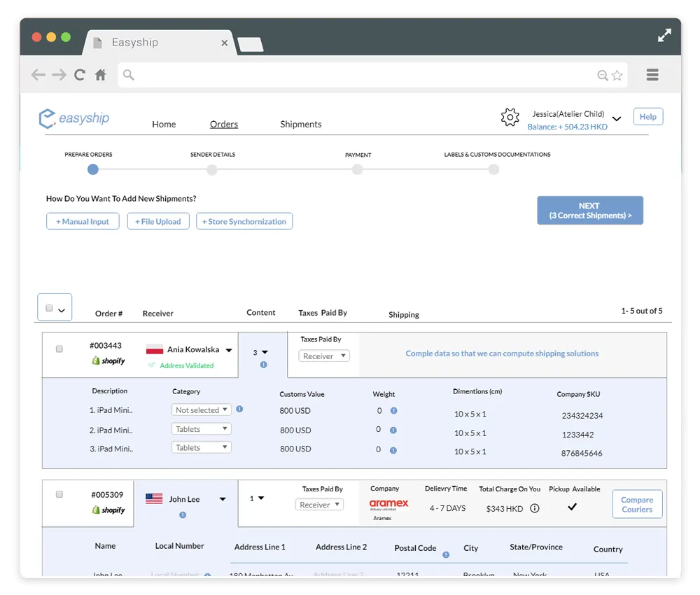700x595 pixels.
Task: Open a new blank browser tab
Action: pyautogui.click(x=251, y=45)
